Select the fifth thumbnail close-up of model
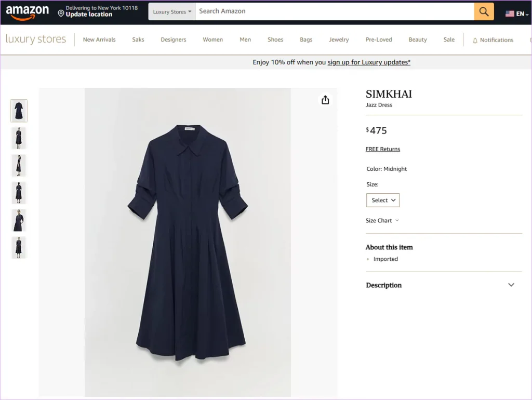This screenshot has width=532, height=400. point(19,220)
